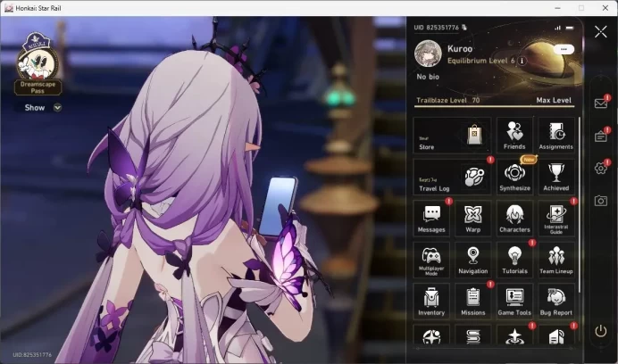This screenshot has height=364, width=618.
Task: Open the Navigation map
Action: pos(473,260)
